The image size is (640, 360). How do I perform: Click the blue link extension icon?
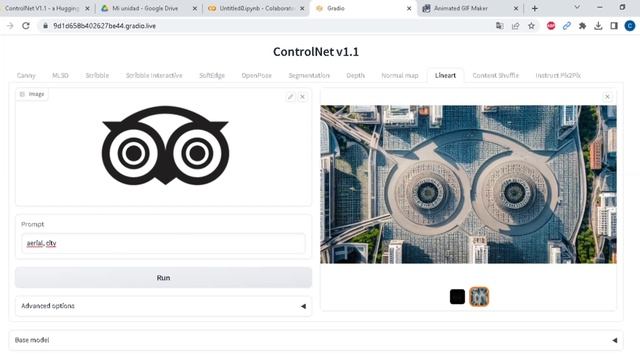(567, 26)
